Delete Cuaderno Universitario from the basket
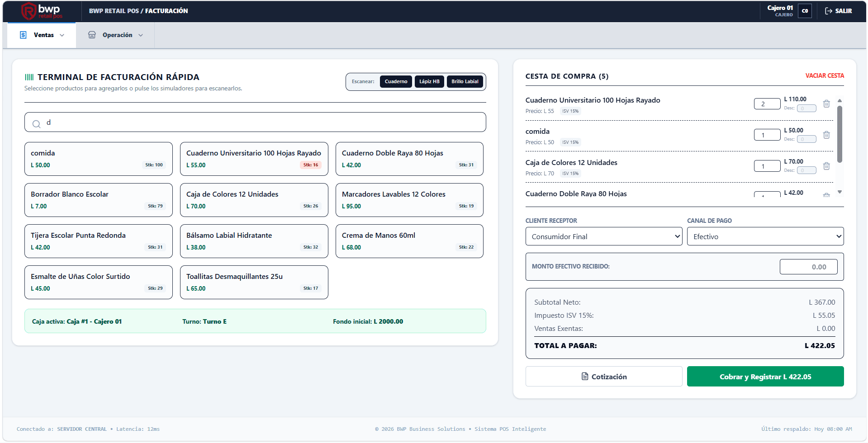868x443 pixels. pos(826,104)
